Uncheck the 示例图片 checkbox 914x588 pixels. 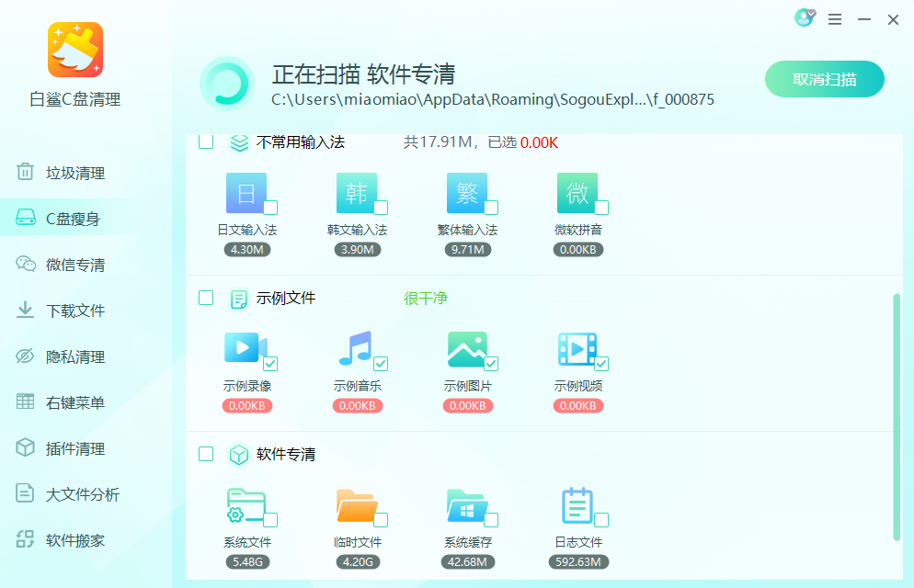[x=491, y=364]
